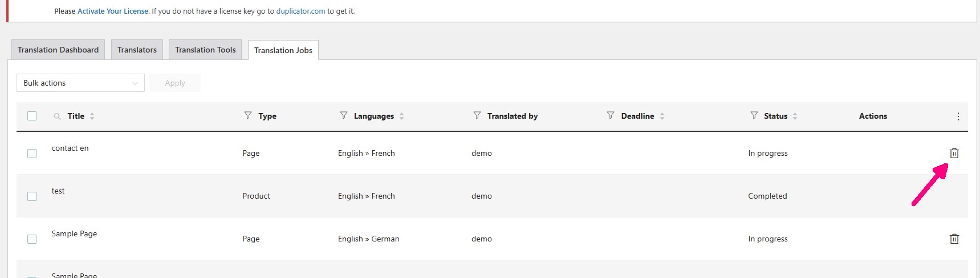Open the Deadline column filter icon
This screenshot has height=278, width=980.
611,115
